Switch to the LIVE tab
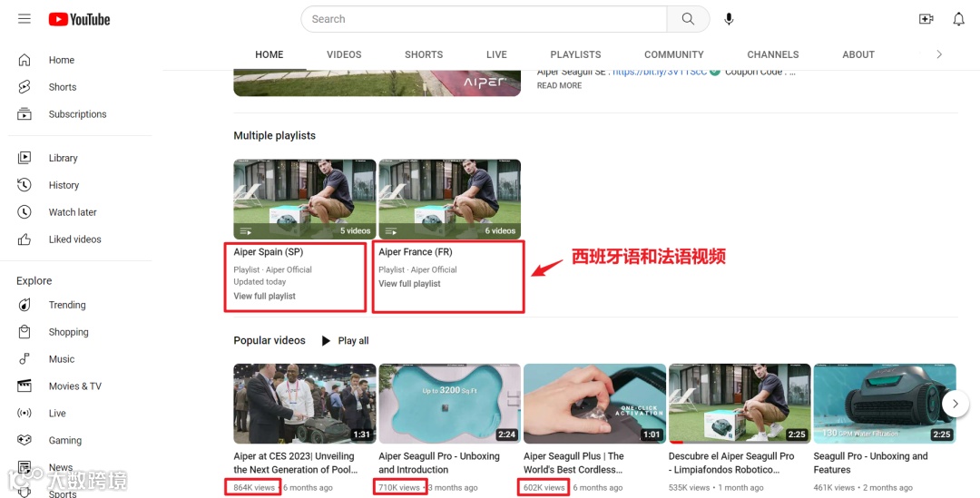This screenshot has height=498, width=980. (x=497, y=55)
